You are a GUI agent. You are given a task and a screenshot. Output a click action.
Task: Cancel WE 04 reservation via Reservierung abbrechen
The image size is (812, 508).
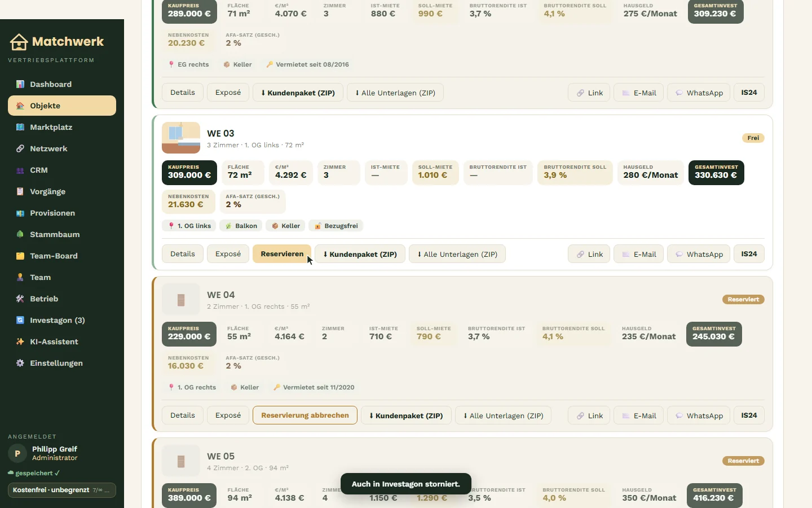click(x=305, y=415)
